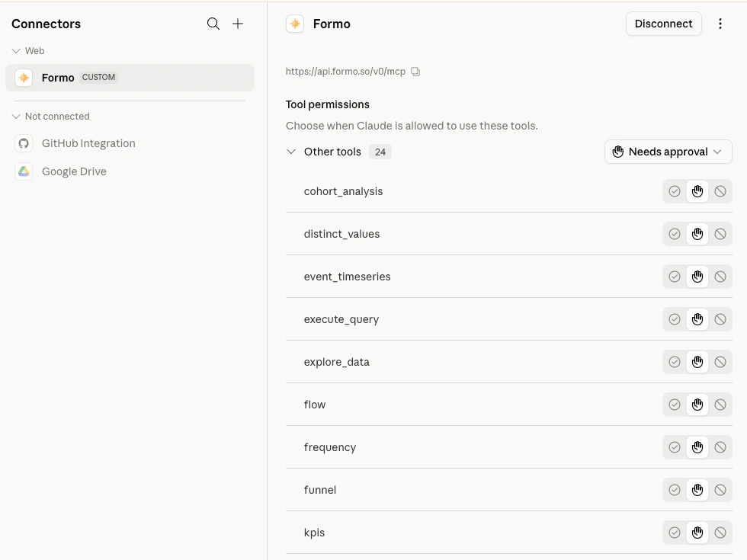Click the https://api.formo.so/v0/mcp URL text
The width and height of the screenshot is (747, 560).
coord(345,72)
